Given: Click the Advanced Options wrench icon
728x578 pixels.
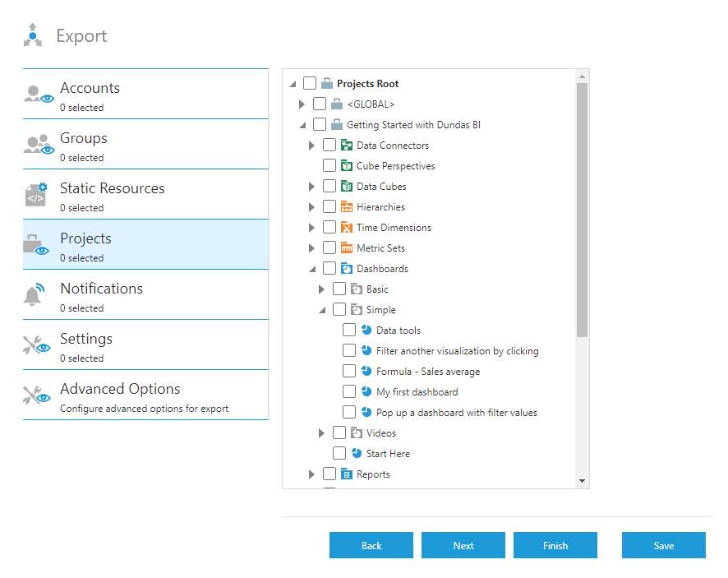Looking at the screenshot, I should coord(37,395).
